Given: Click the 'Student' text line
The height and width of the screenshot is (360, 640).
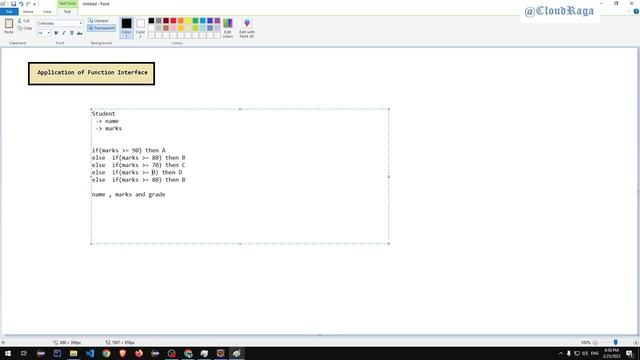Looking at the screenshot, I should pyautogui.click(x=103, y=114).
